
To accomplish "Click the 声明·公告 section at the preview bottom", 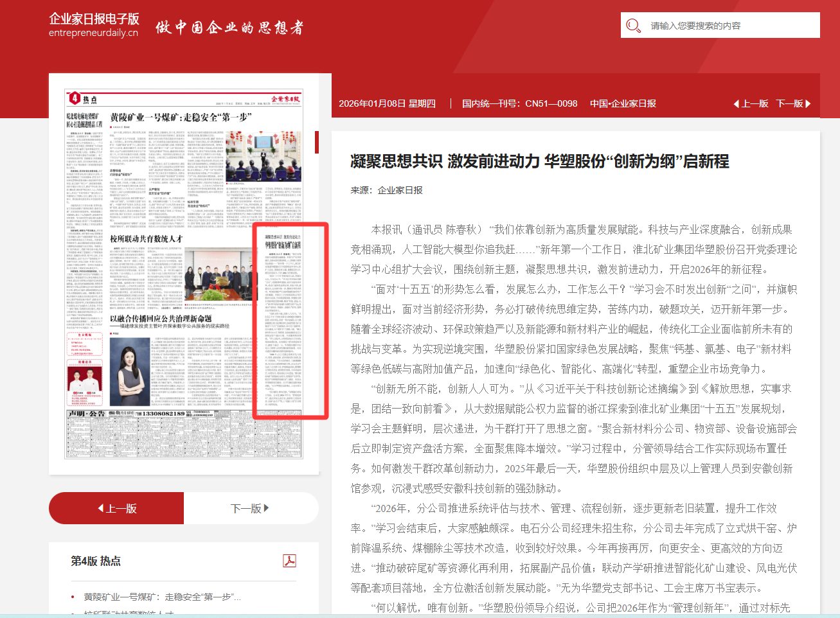I will coord(86,414).
